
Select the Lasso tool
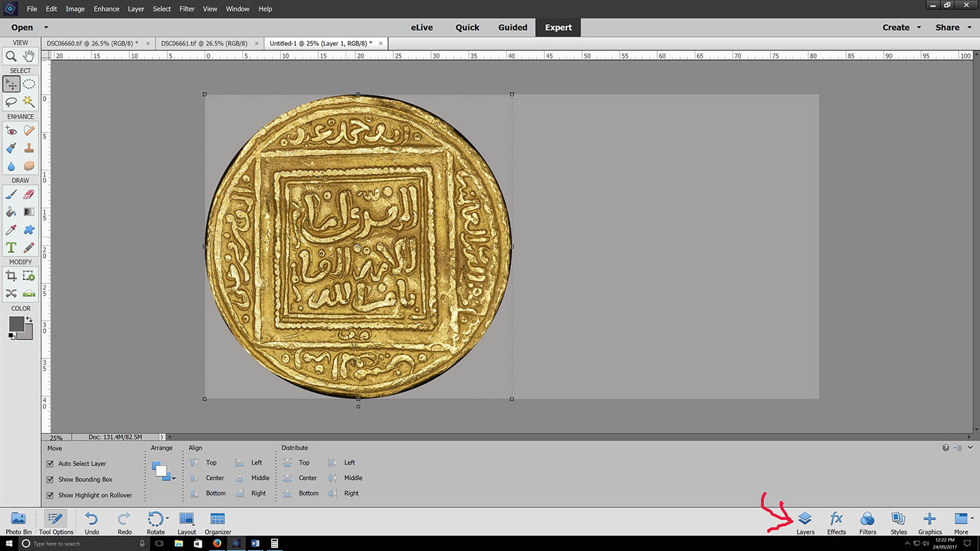click(11, 101)
